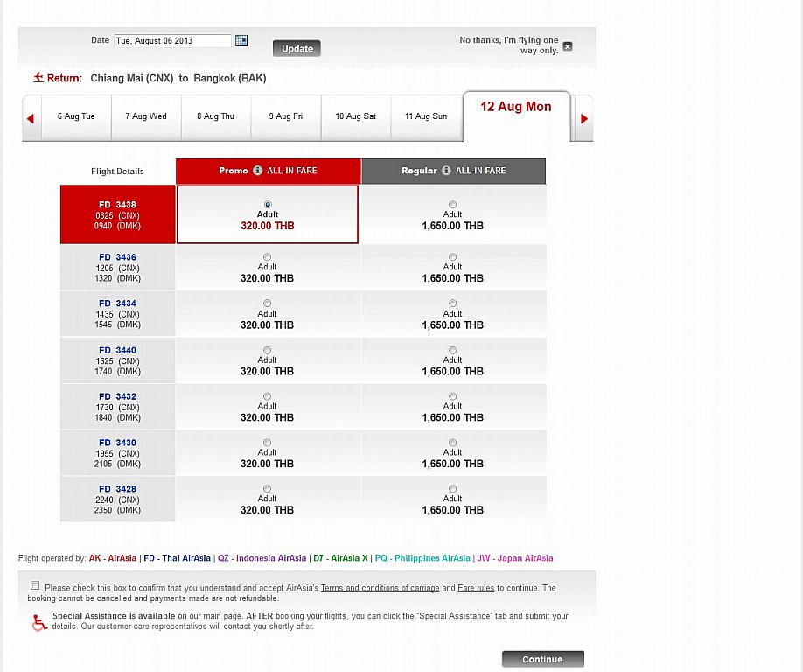The height and width of the screenshot is (672, 803).
Task: Switch to the 6 Aug Tue date tab
Action: tap(76, 116)
